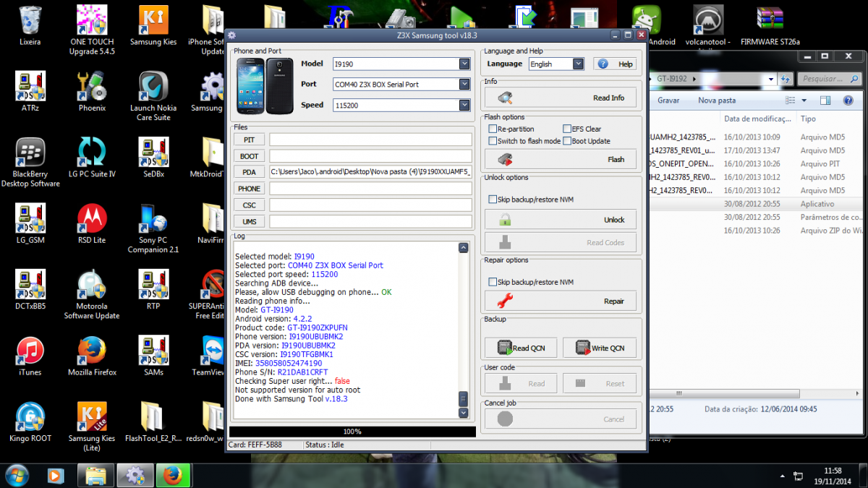
Task: Browse for a BOOT file
Action: 250,156
